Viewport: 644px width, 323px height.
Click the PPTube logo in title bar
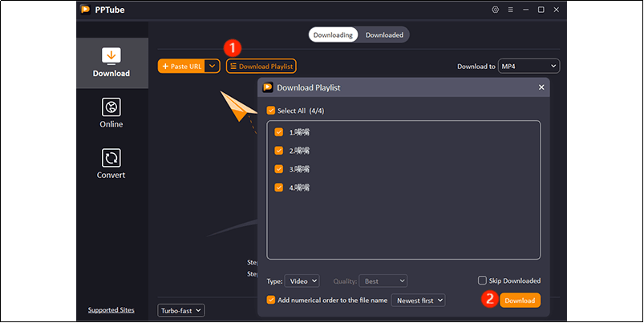pyautogui.click(x=86, y=10)
